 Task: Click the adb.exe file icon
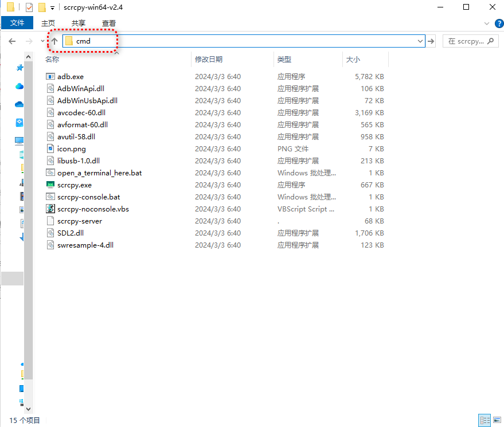coord(50,76)
